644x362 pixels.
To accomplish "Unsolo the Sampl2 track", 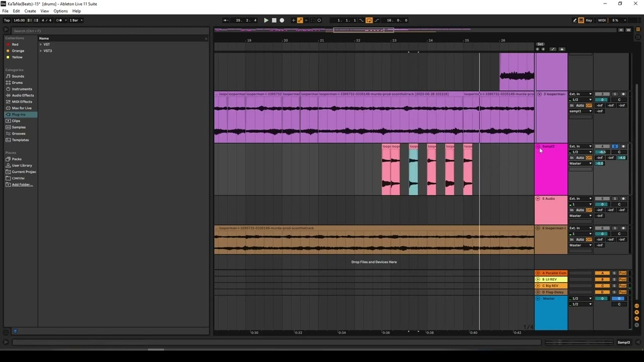I will point(615,146).
